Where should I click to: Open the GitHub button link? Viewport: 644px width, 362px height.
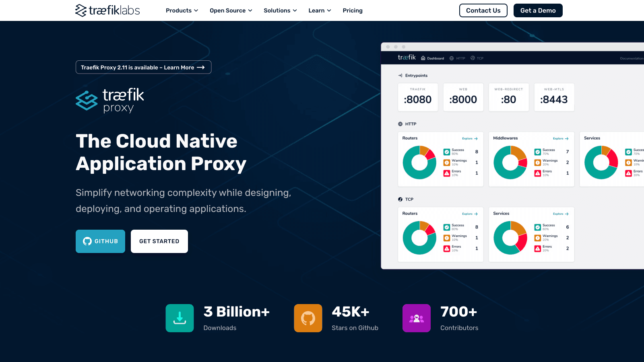click(x=100, y=241)
